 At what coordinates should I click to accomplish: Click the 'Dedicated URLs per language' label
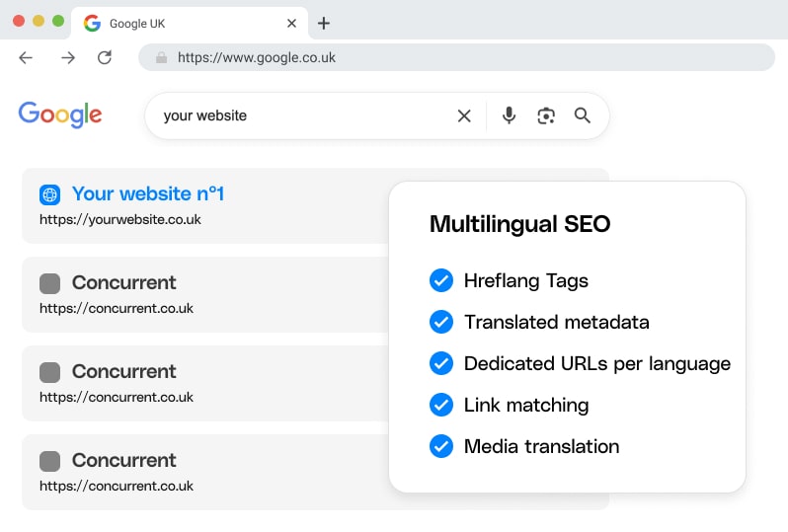tap(597, 363)
